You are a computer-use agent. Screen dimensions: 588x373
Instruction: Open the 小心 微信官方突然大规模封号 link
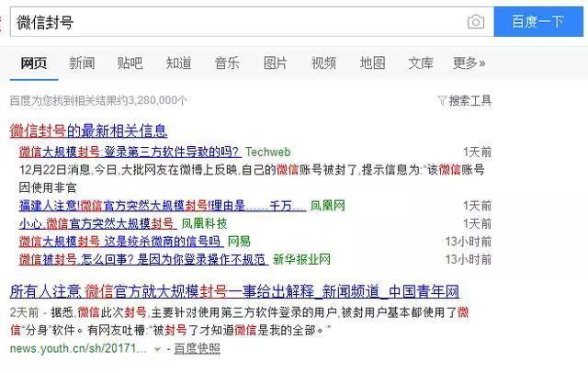[x=97, y=223]
